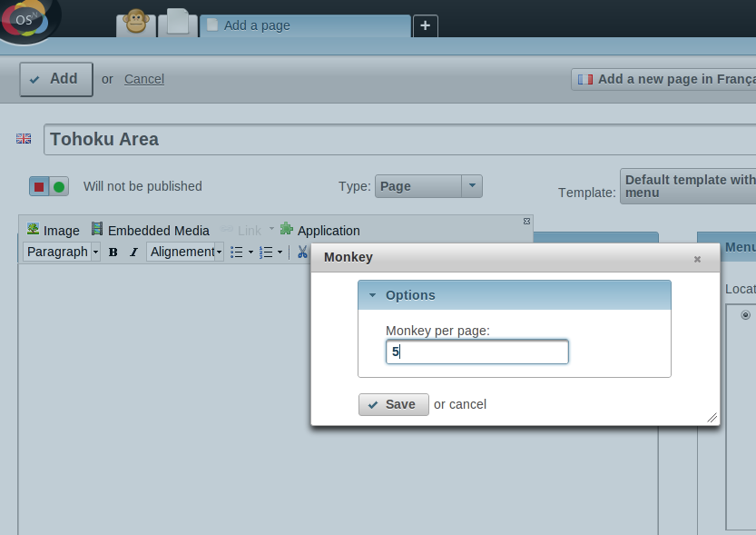Toggle bold formatting
756x535 pixels.
pos(113,253)
